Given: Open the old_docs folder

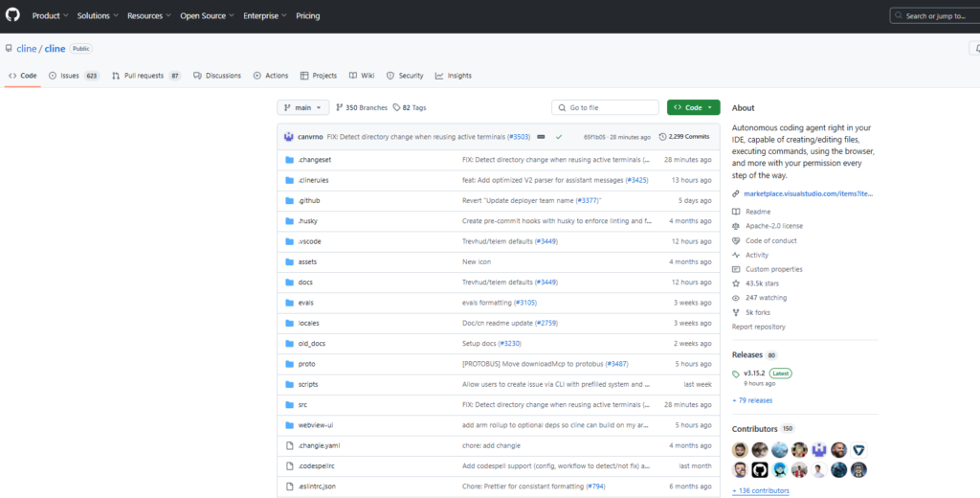Looking at the screenshot, I should (x=311, y=344).
